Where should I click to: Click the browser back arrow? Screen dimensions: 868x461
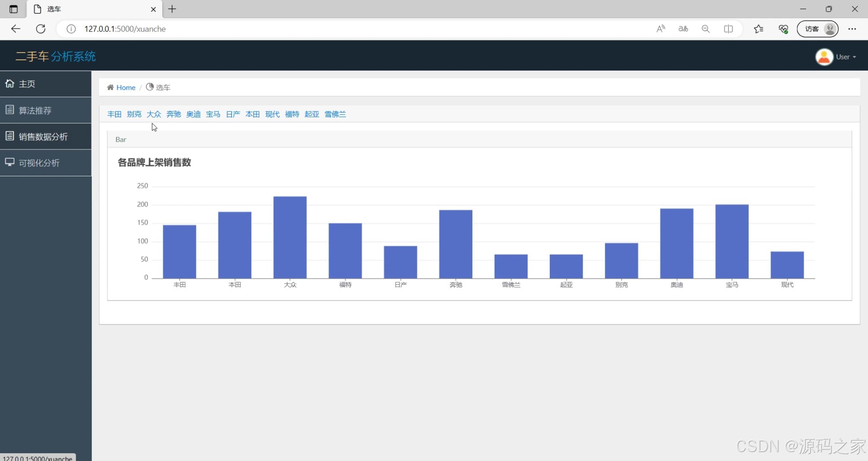click(x=16, y=29)
